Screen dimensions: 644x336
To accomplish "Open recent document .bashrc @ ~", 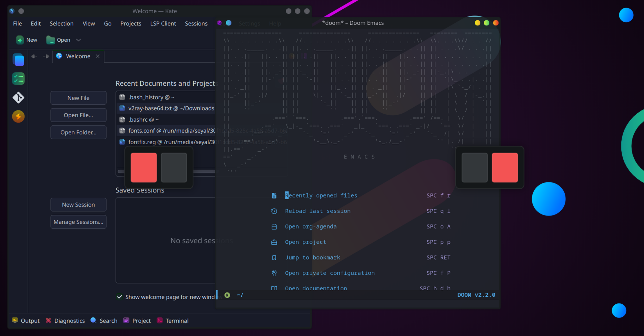I will (x=166, y=119).
